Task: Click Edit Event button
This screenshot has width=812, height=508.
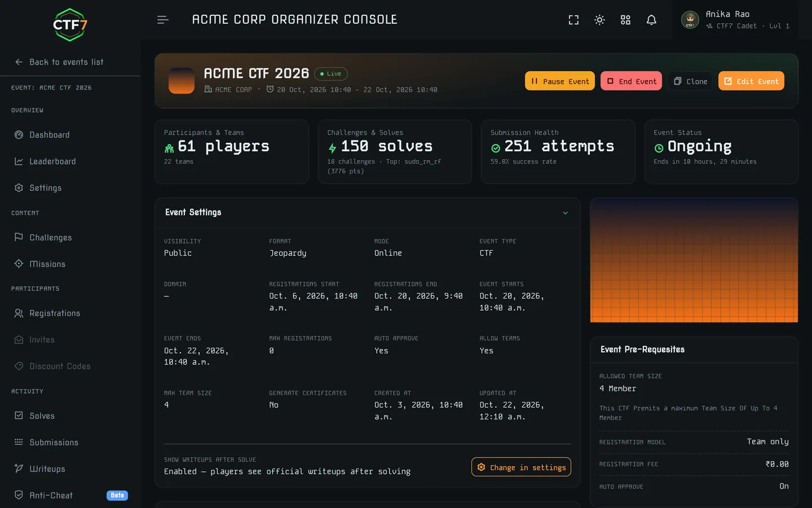Action: 751,81
